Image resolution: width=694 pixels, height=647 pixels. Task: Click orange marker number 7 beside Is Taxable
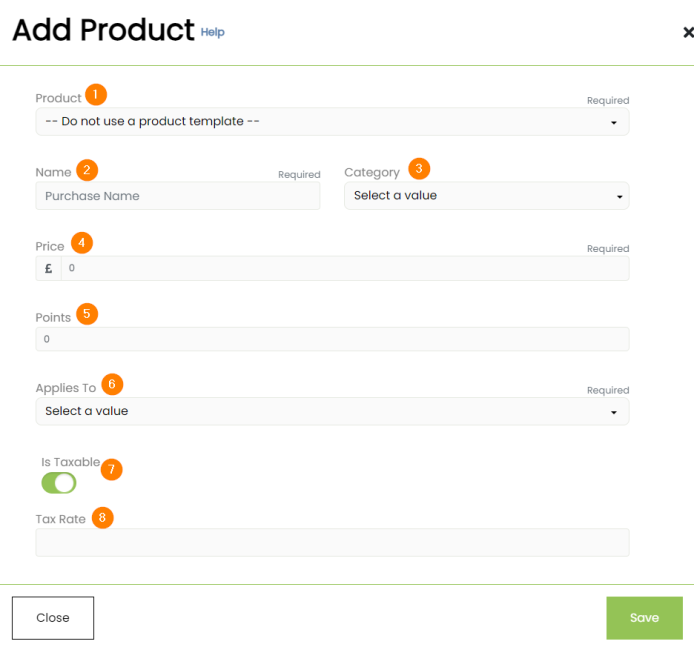(x=112, y=468)
